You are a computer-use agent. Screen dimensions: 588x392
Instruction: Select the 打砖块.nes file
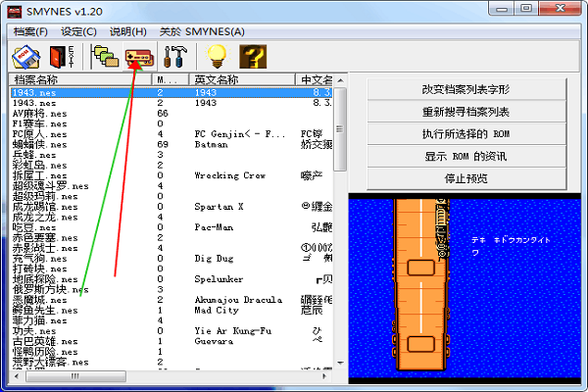[40, 269]
